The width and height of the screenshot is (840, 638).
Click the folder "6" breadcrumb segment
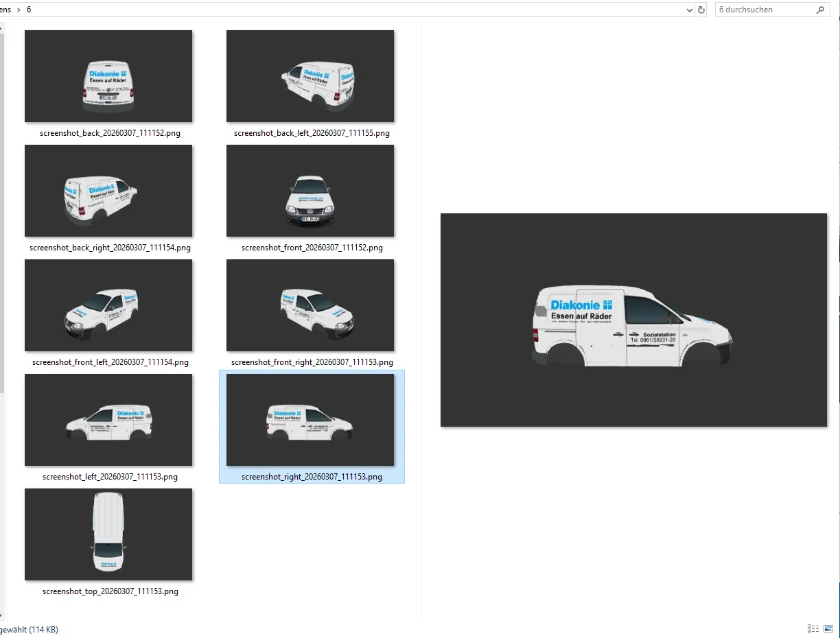[29, 10]
